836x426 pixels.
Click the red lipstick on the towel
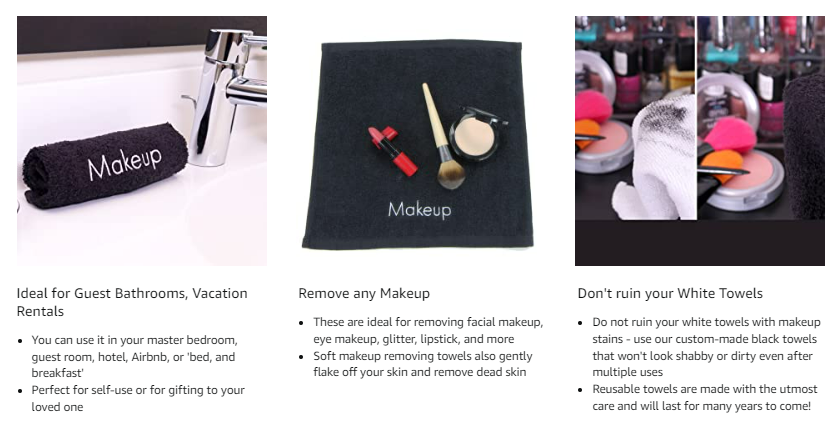393,151
